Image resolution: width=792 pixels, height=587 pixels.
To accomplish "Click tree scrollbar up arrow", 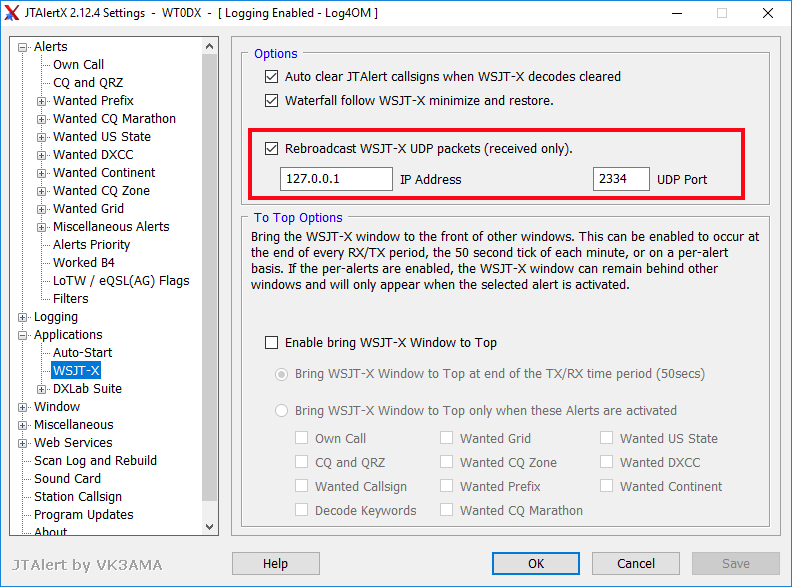I will pos(210,46).
